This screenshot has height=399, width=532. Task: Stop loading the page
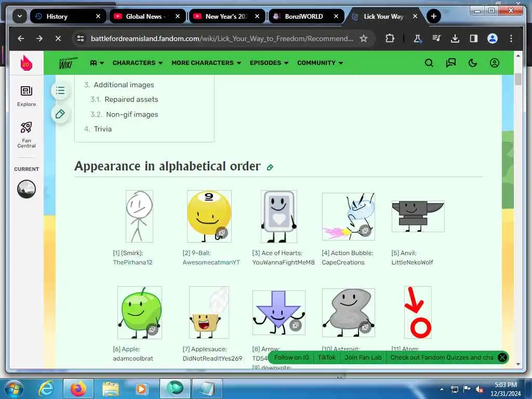[58, 38]
